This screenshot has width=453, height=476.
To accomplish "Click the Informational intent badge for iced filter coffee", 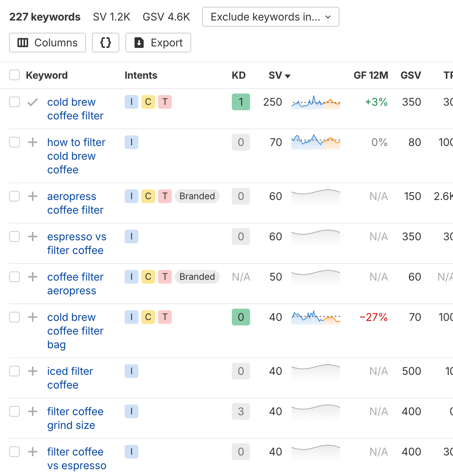I will [x=131, y=371].
